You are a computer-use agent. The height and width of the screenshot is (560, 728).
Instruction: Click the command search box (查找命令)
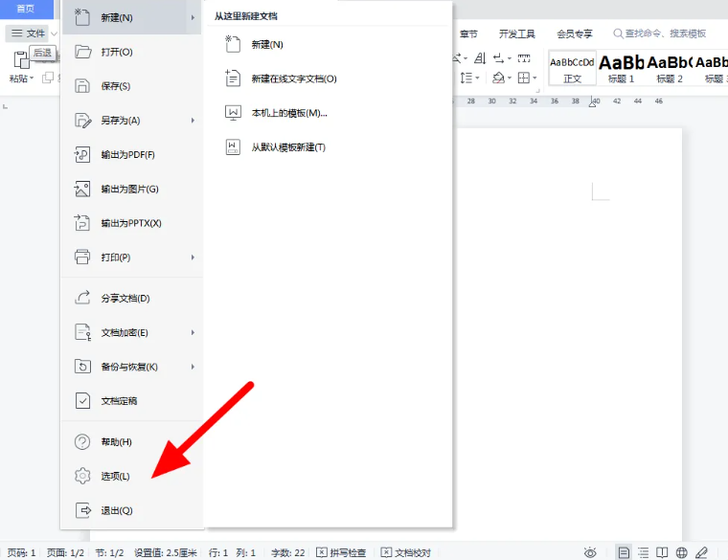pos(665,34)
